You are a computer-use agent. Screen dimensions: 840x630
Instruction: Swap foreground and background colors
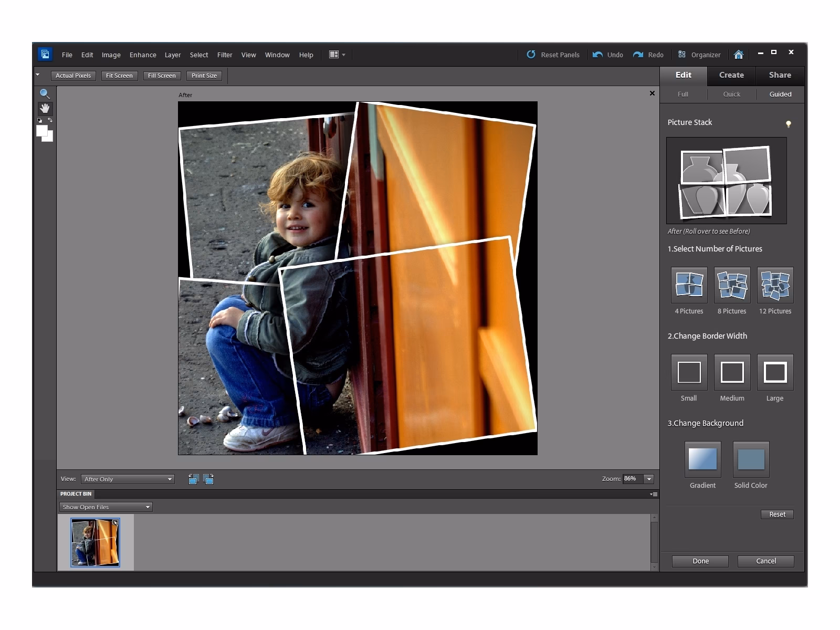coord(50,121)
